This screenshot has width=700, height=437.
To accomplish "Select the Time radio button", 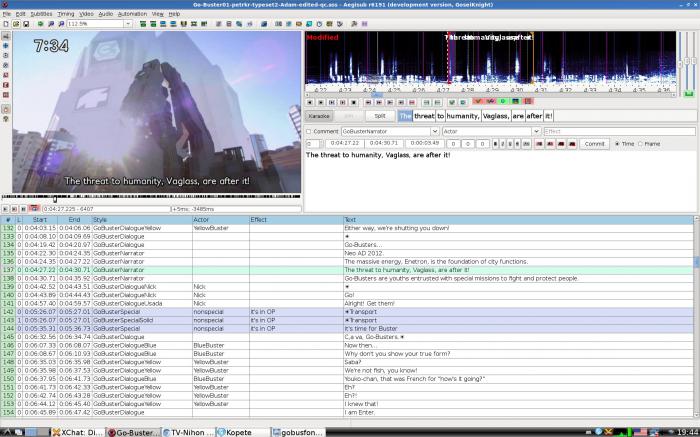I will click(617, 144).
